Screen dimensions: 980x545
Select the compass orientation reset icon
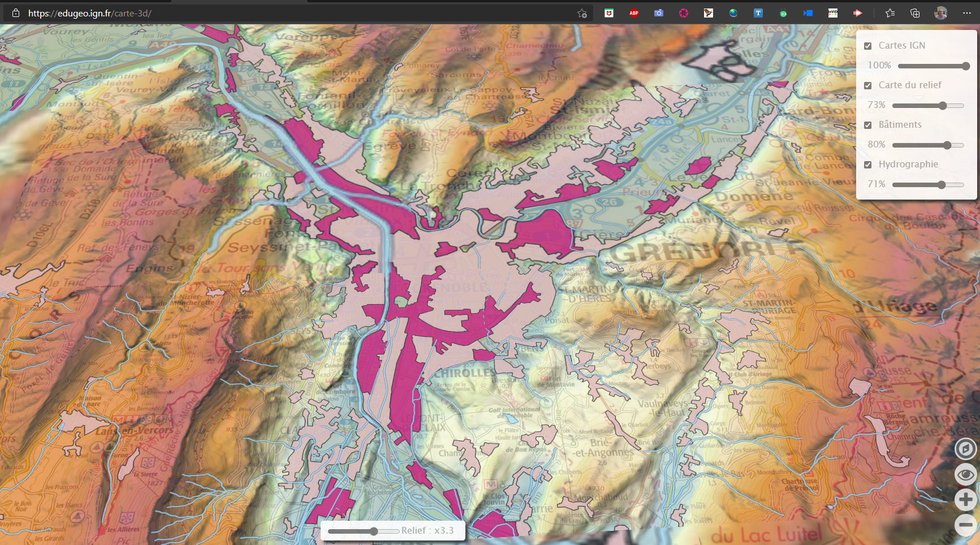pos(965,449)
